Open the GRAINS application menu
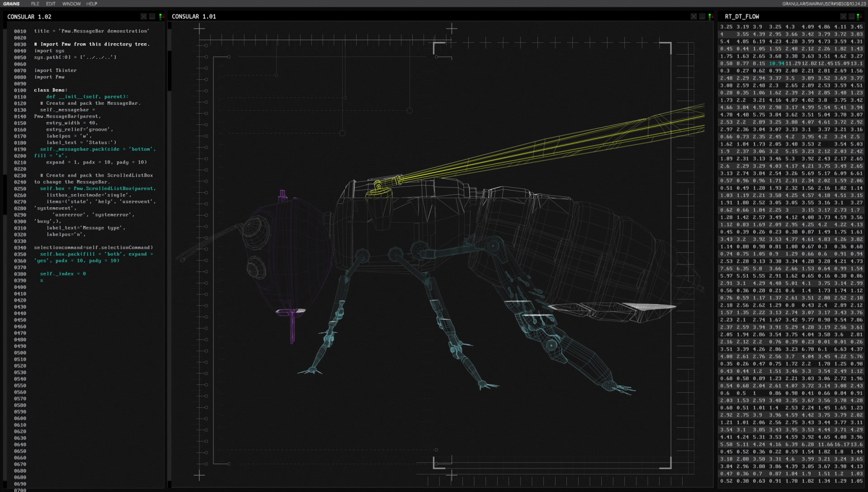This screenshot has width=868, height=492. [x=11, y=4]
